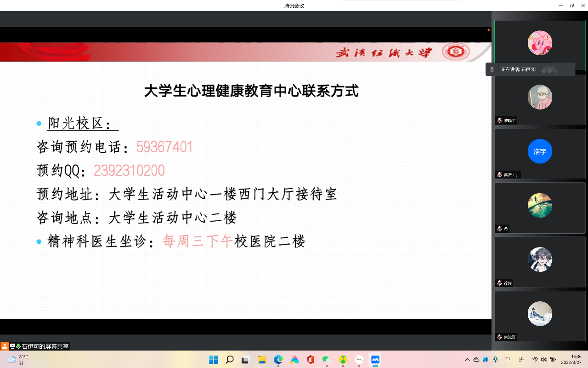The width and height of the screenshot is (588, 368).
Task: Open the Windows Start menu
Action: click(214, 360)
